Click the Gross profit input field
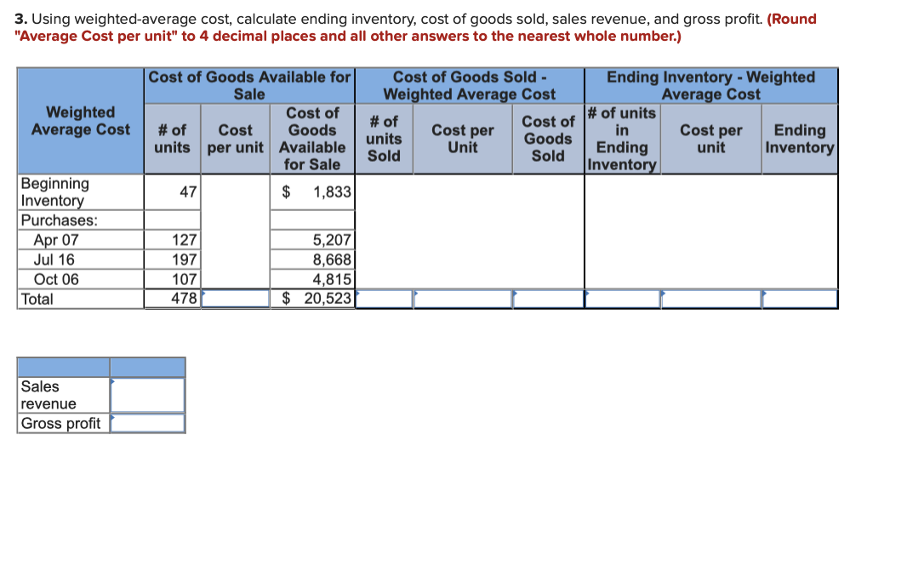This screenshot has height=577, width=924. click(146, 421)
